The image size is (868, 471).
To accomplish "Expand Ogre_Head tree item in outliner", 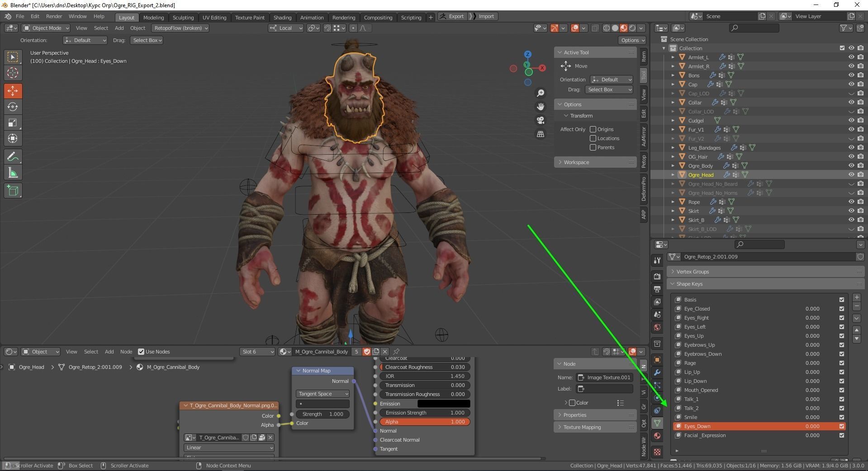I will point(673,175).
